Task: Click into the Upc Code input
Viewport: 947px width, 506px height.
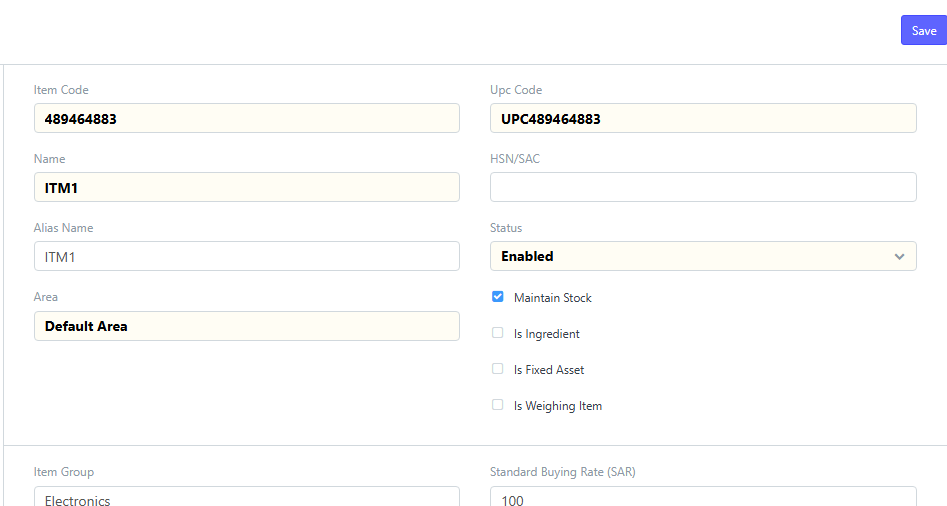Action: (x=703, y=118)
